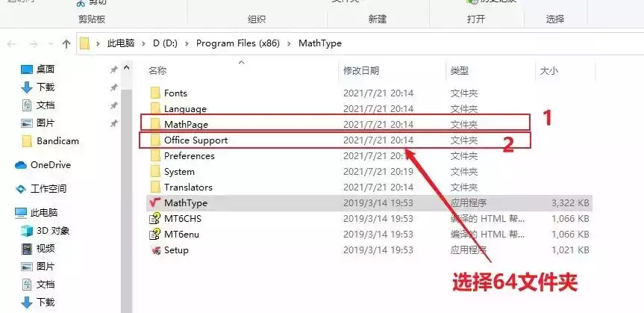The height and width of the screenshot is (313, 644).
Task: Open Bandicam folder in quick access
Action: click(x=57, y=140)
